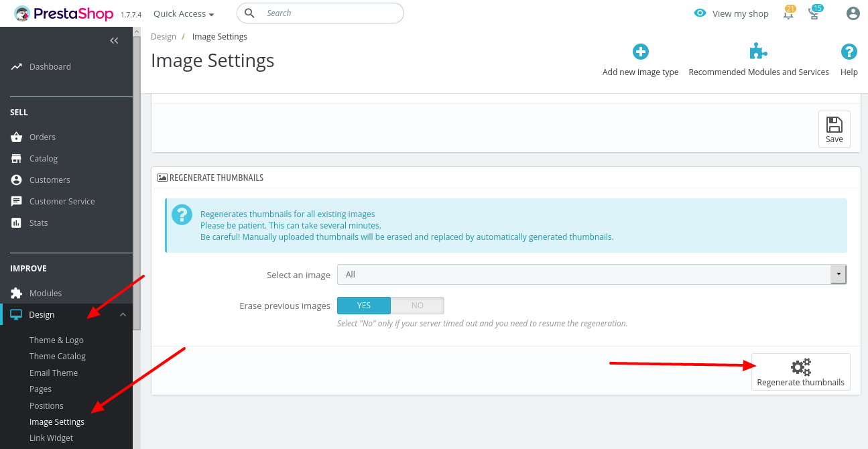The height and width of the screenshot is (449, 868).
Task: Click the Dashboard trend icon
Action: pyautogui.click(x=17, y=67)
